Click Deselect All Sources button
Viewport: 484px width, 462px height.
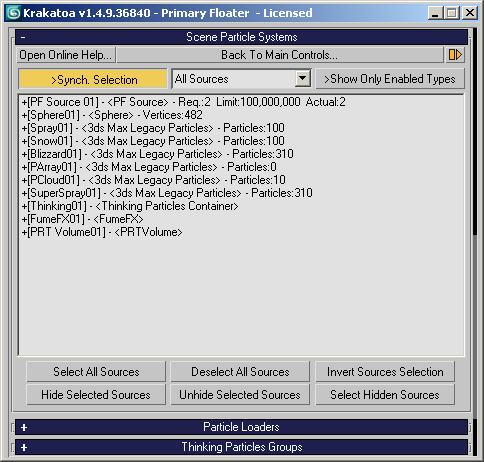coord(240,372)
